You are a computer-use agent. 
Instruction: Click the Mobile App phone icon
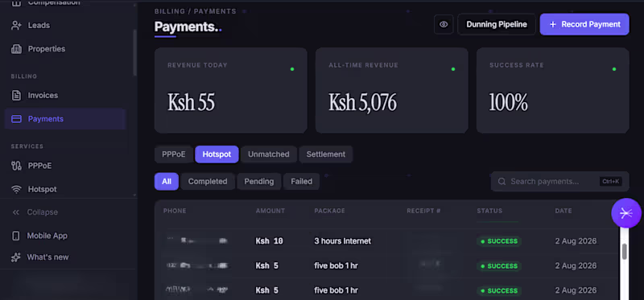16,236
